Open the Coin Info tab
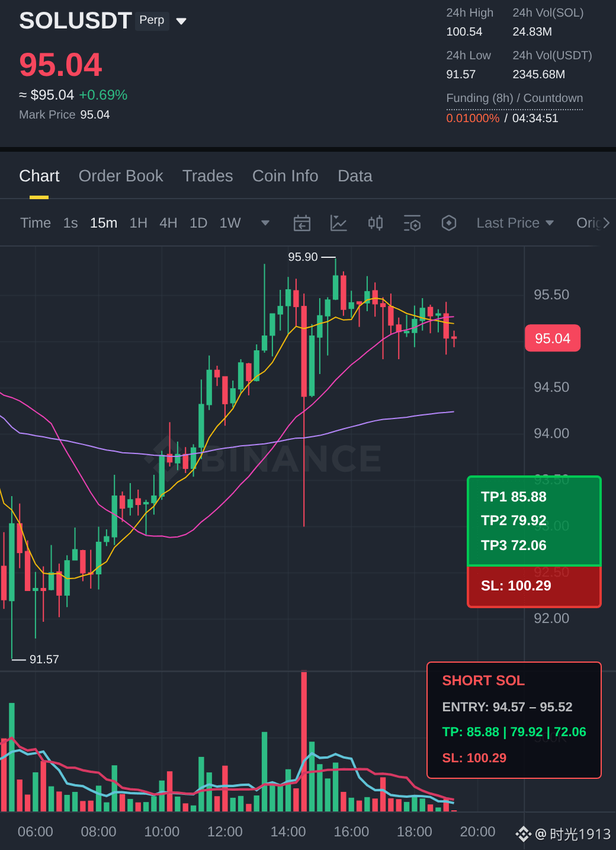616x850 pixels. pyautogui.click(x=285, y=176)
